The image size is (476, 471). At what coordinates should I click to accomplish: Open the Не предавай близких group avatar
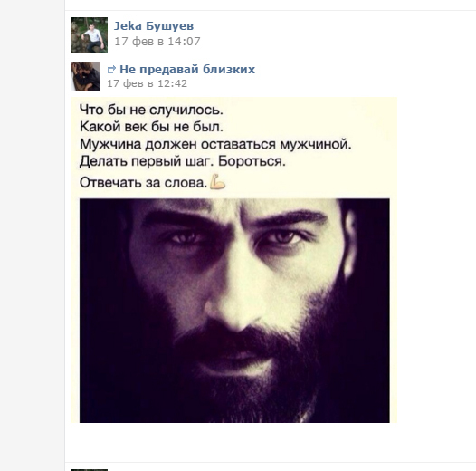[86, 77]
